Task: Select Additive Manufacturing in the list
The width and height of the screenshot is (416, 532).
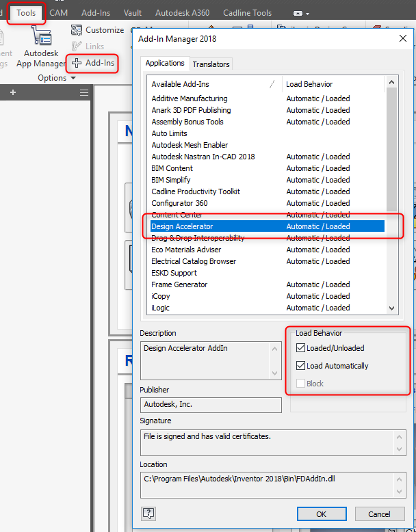Action: [x=267, y=98]
